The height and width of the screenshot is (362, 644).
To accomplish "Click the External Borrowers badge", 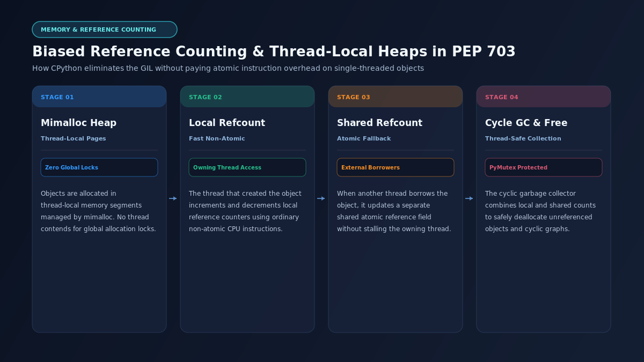I will (396, 167).
